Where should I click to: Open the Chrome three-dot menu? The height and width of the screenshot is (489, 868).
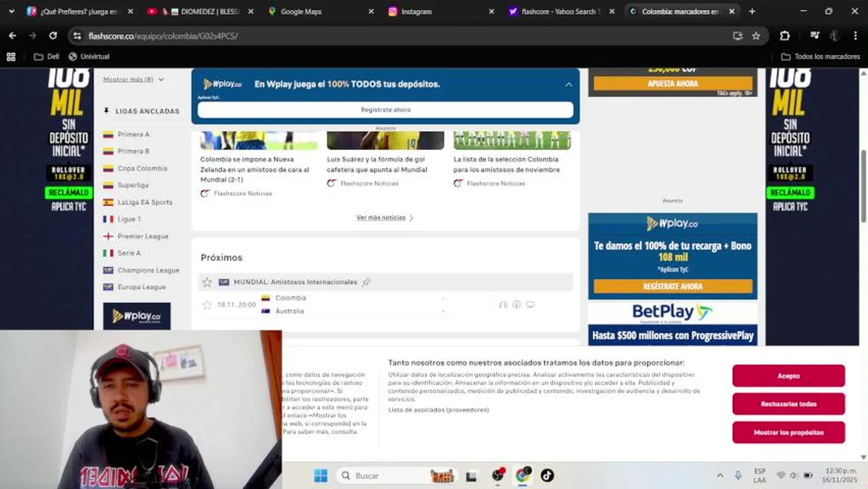click(856, 35)
